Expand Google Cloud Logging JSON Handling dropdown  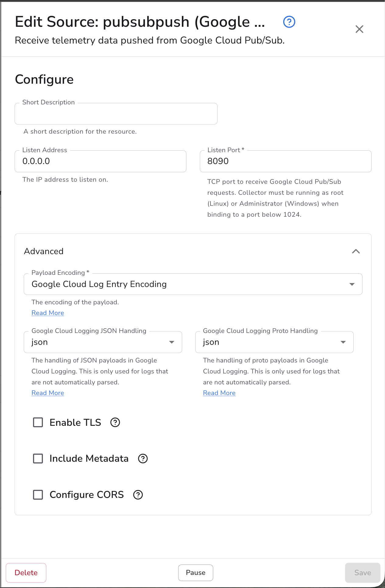pos(103,342)
